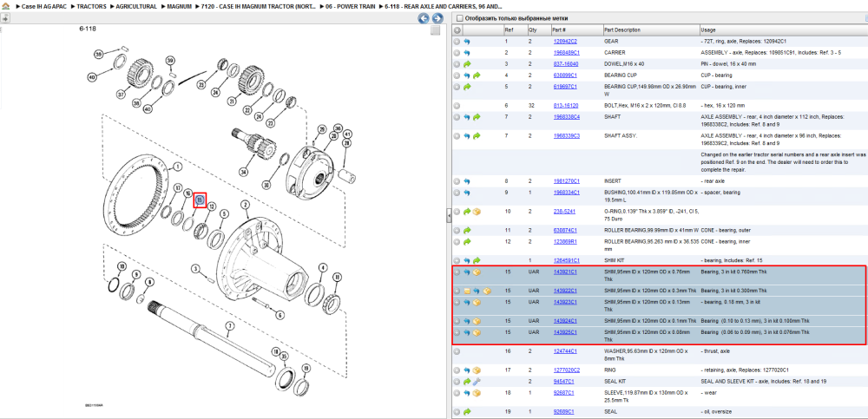
Task: Toggle select-all circle in table header
Action: [x=457, y=29]
